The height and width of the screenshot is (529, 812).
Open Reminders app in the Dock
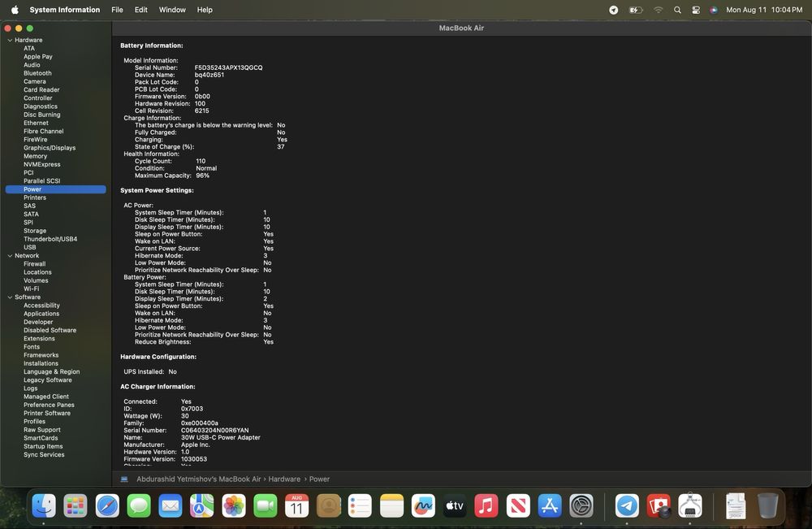click(x=360, y=505)
